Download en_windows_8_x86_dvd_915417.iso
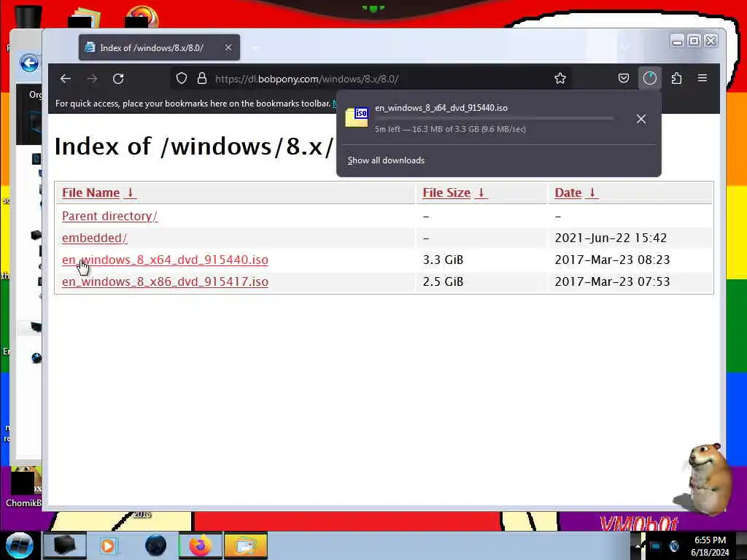 click(165, 282)
